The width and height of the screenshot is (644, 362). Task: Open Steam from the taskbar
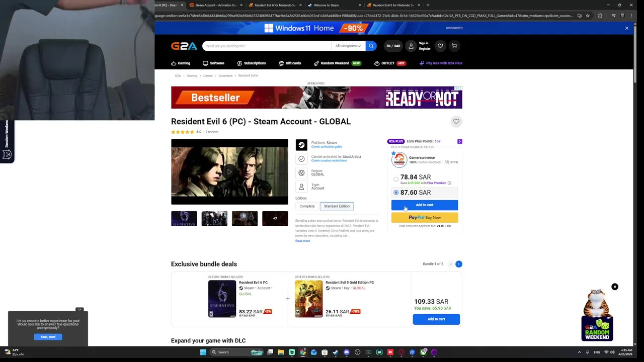click(336, 352)
